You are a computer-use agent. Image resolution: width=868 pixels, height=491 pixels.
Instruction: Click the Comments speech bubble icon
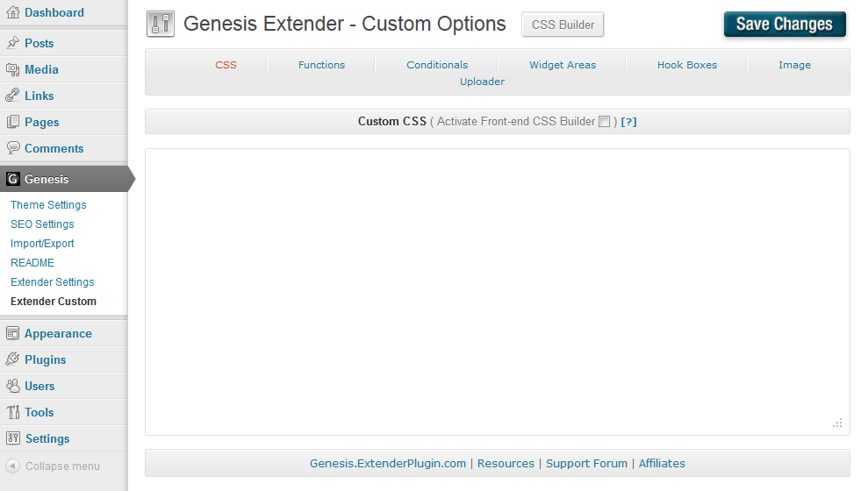point(13,147)
